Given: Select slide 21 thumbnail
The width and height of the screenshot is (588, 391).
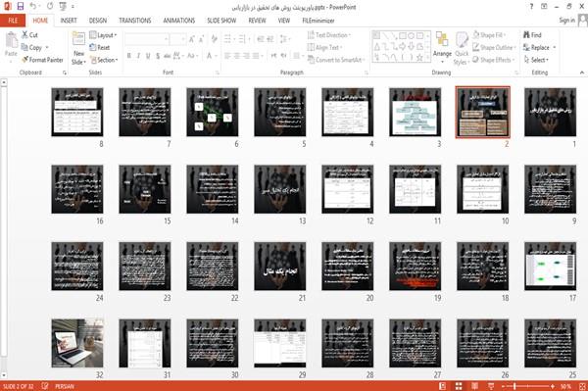Looking at the screenshot, I should click(x=279, y=267).
